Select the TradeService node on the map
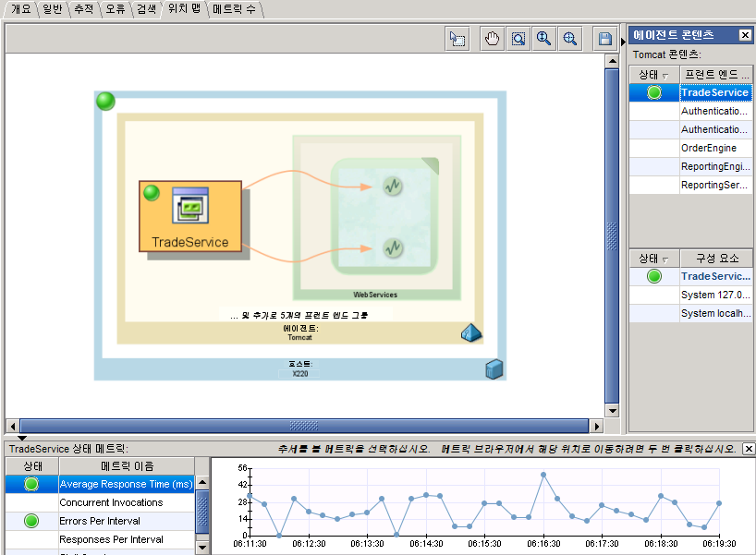Image resolution: width=756 pixels, height=555 pixels. point(190,218)
